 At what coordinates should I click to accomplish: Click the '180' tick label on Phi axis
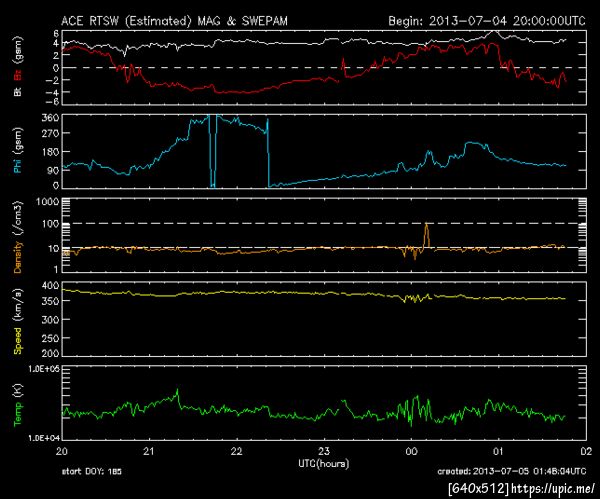(x=50, y=152)
